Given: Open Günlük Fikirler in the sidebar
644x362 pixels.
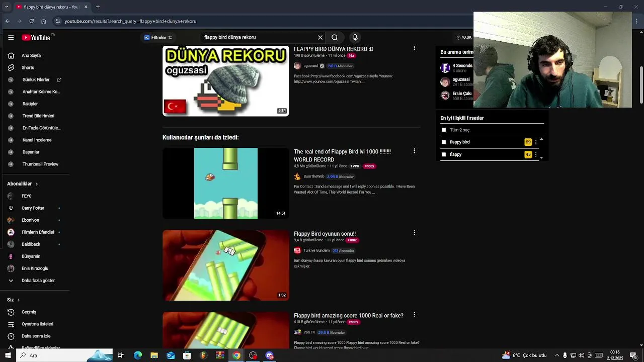Looking at the screenshot, I should (x=35, y=79).
